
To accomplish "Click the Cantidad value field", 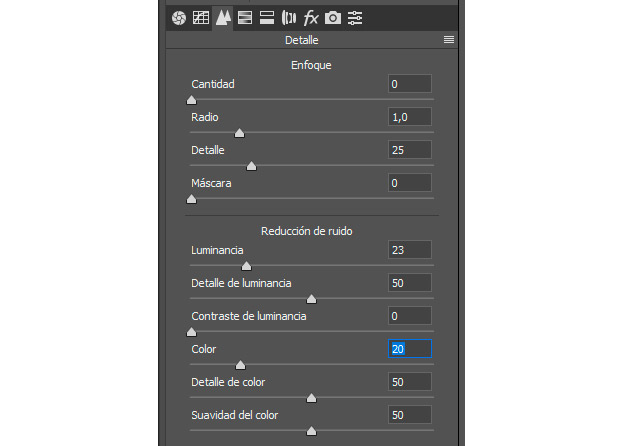I will pyautogui.click(x=410, y=84).
